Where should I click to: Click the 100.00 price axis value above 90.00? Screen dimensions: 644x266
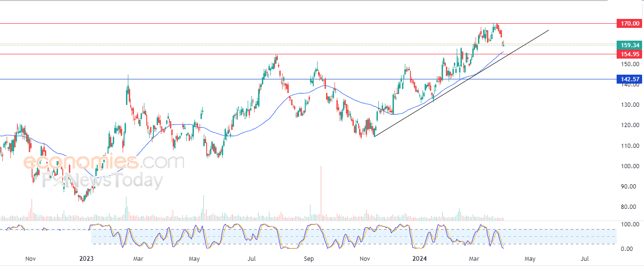pyautogui.click(x=630, y=166)
